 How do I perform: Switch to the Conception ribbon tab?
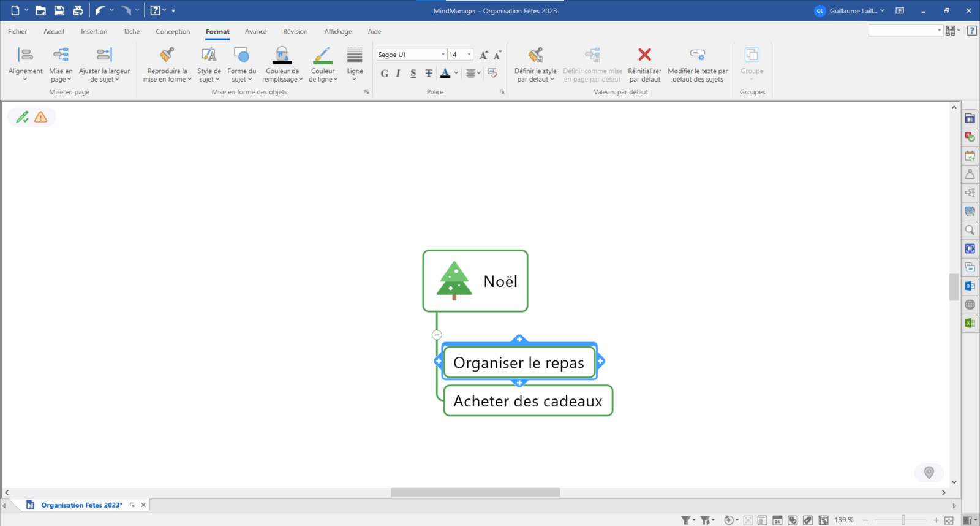click(173, 32)
